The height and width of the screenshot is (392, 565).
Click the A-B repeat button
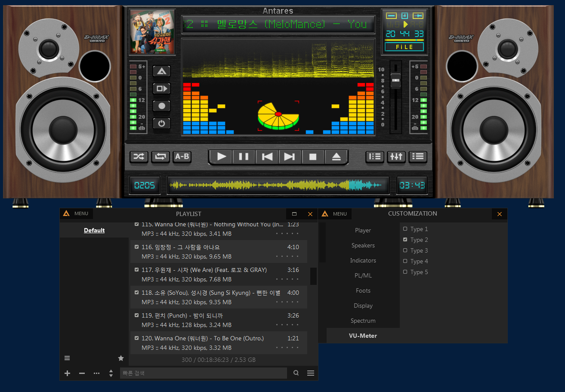[182, 157]
